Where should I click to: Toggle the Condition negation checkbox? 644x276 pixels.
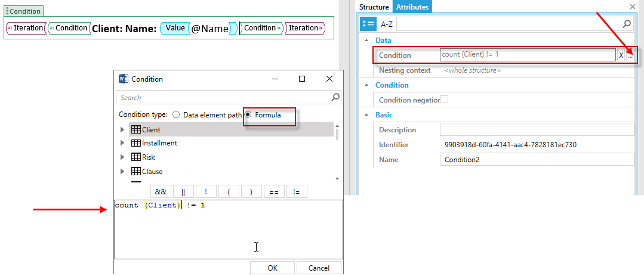444,100
